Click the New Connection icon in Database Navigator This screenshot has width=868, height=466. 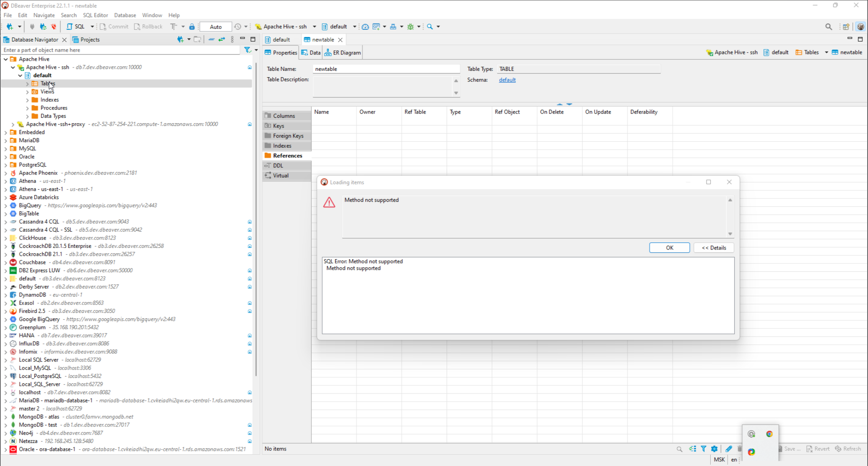(x=180, y=39)
